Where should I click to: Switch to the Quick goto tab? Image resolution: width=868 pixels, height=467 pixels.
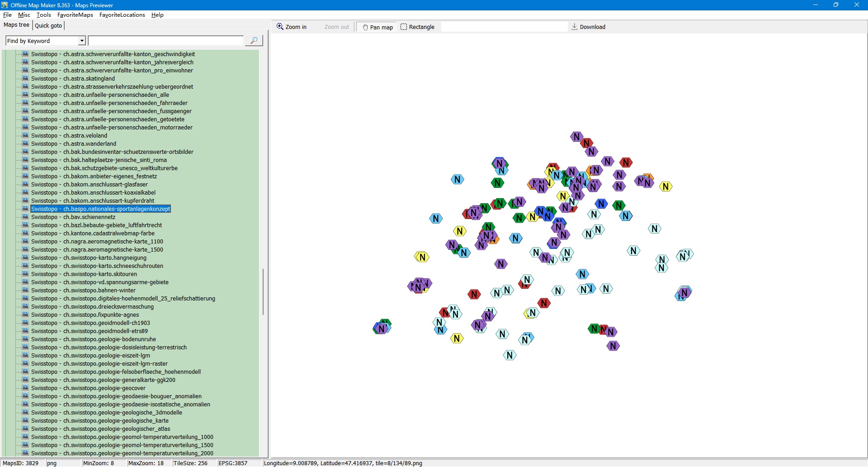coord(48,26)
